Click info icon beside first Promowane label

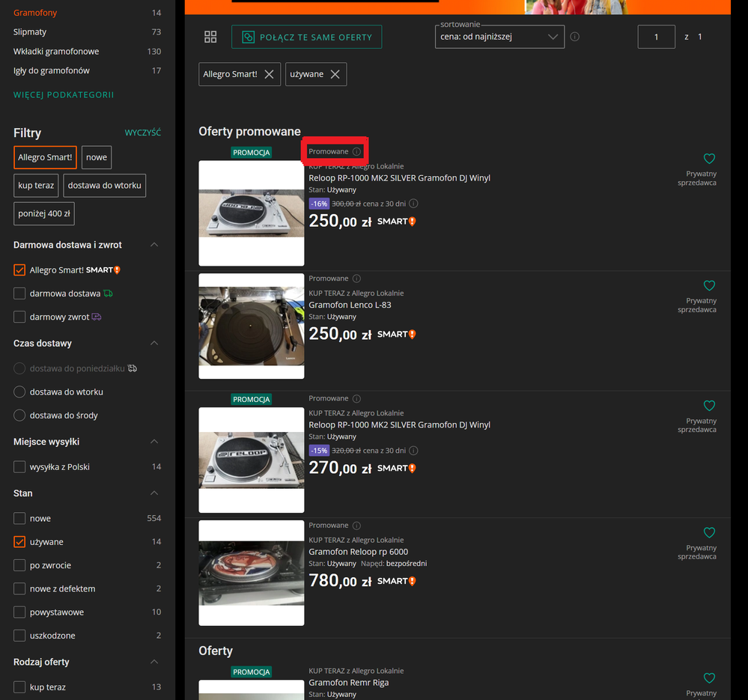[356, 152]
